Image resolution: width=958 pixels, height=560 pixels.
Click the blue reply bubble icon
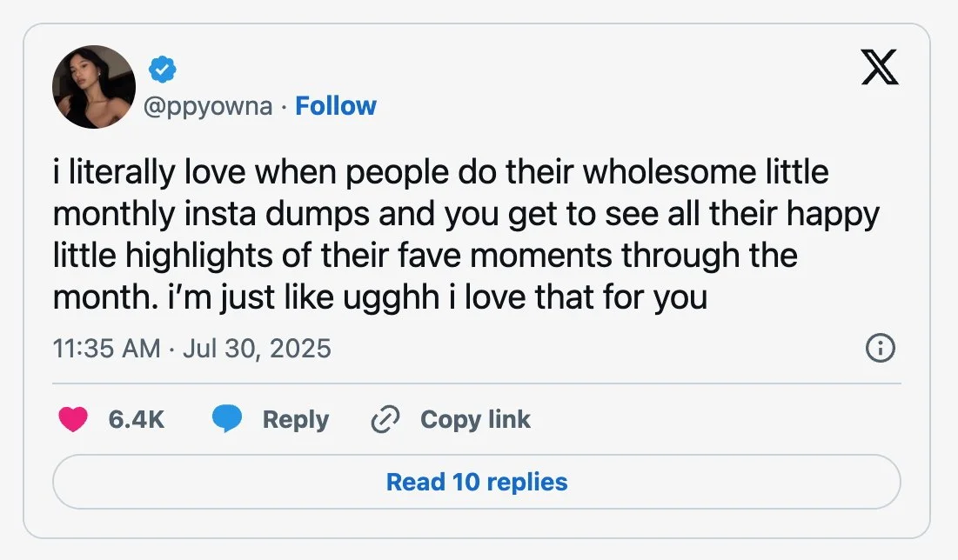pyautogui.click(x=227, y=420)
